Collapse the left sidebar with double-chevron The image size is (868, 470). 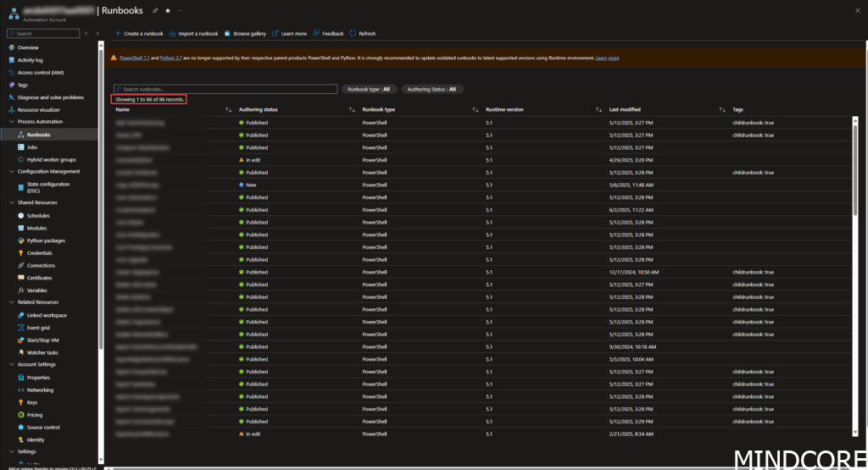coord(98,34)
